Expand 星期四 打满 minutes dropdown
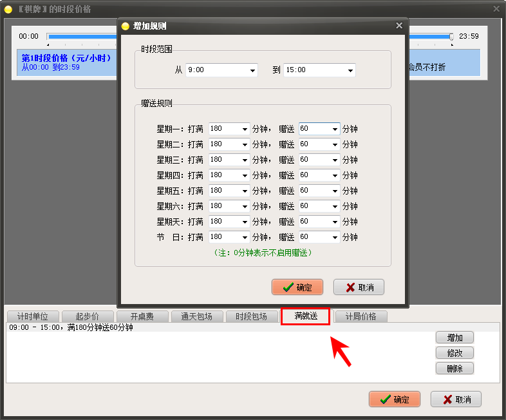Image resolution: width=506 pixels, height=420 pixels. pyautogui.click(x=245, y=176)
